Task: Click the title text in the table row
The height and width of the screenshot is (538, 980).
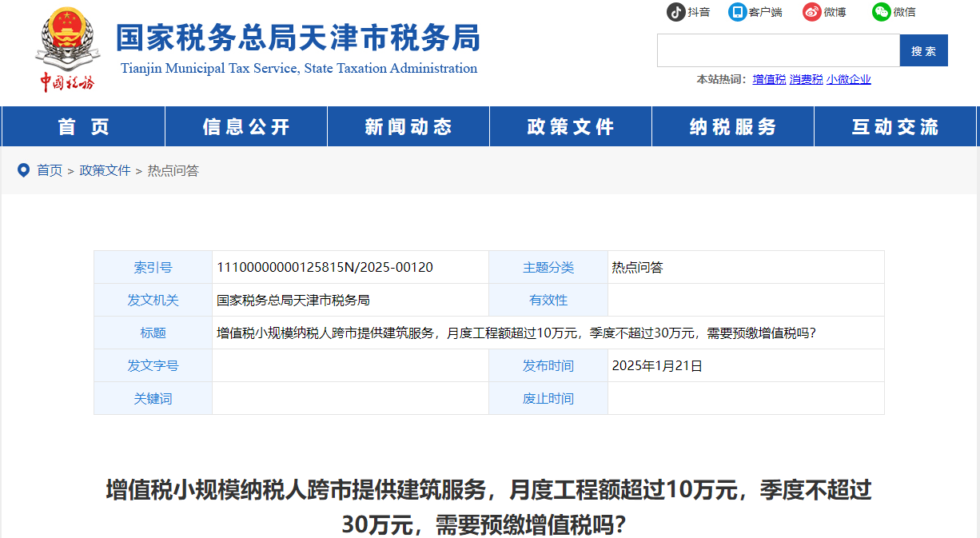Action: point(516,333)
